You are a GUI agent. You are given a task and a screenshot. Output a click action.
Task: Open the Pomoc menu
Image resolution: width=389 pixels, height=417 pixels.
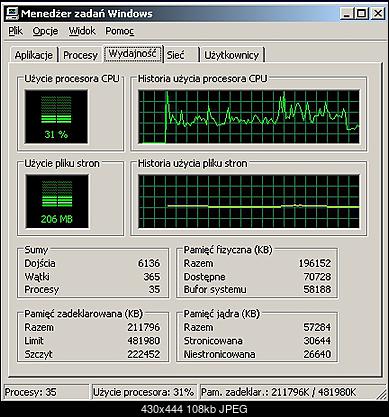click(120, 31)
